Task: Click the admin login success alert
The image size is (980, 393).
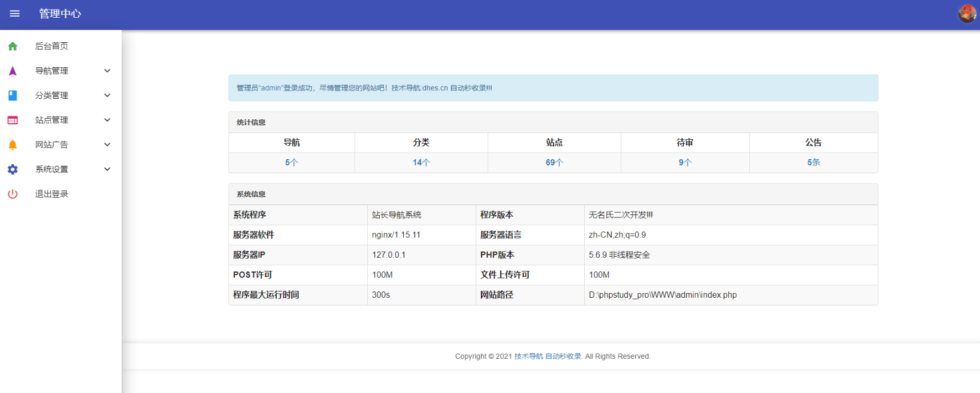Action: (x=553, y=88)
